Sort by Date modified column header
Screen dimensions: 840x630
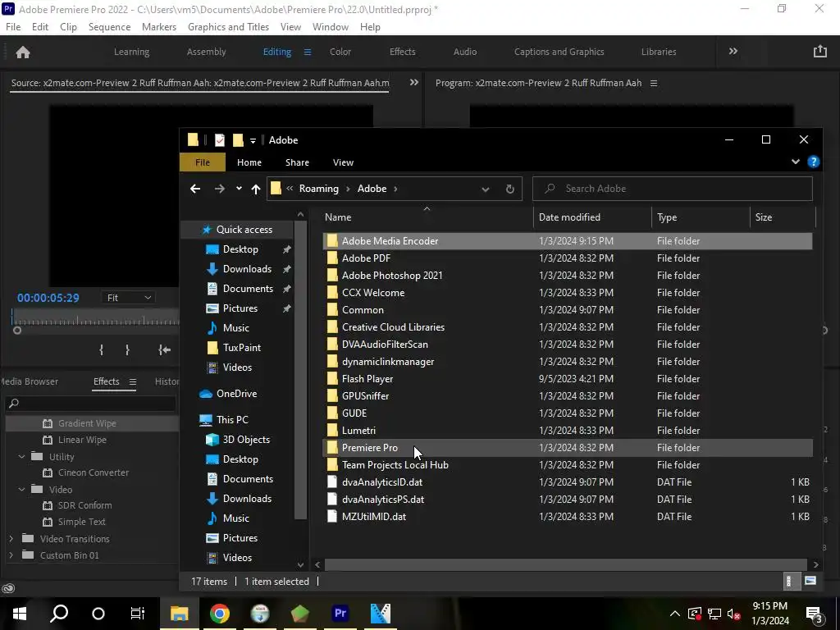click(x=592, y=217)
